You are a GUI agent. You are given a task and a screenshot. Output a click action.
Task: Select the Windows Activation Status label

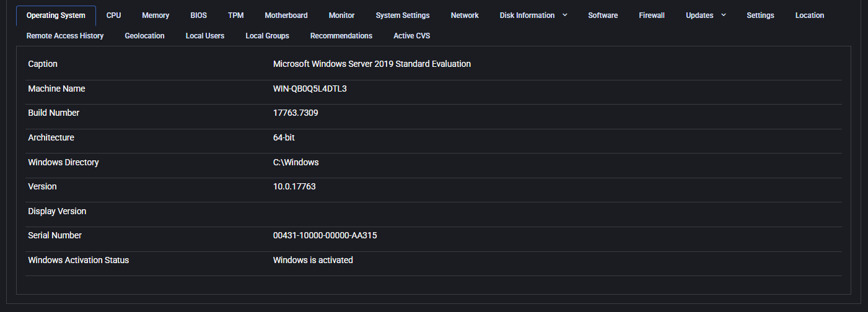[x=79, y=260]
